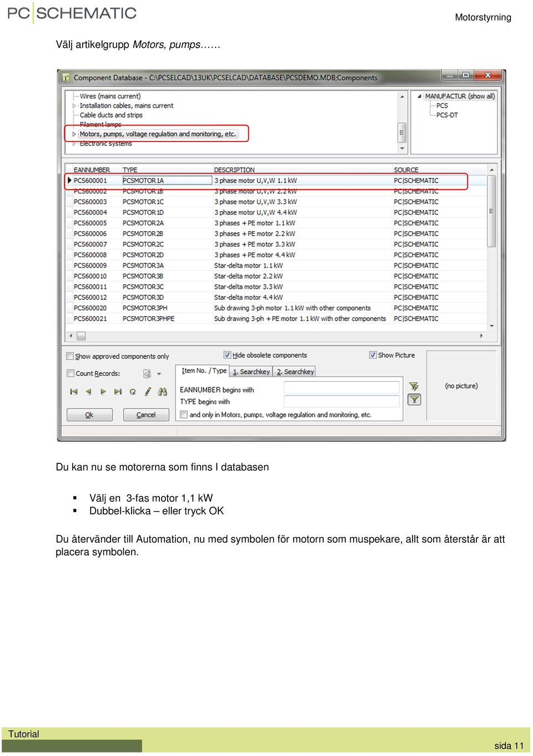Image resolution: width=533 pixels, height=756 pixels.
Task: Click component table scroll-up arrow
Action: [x=491, y=169]
